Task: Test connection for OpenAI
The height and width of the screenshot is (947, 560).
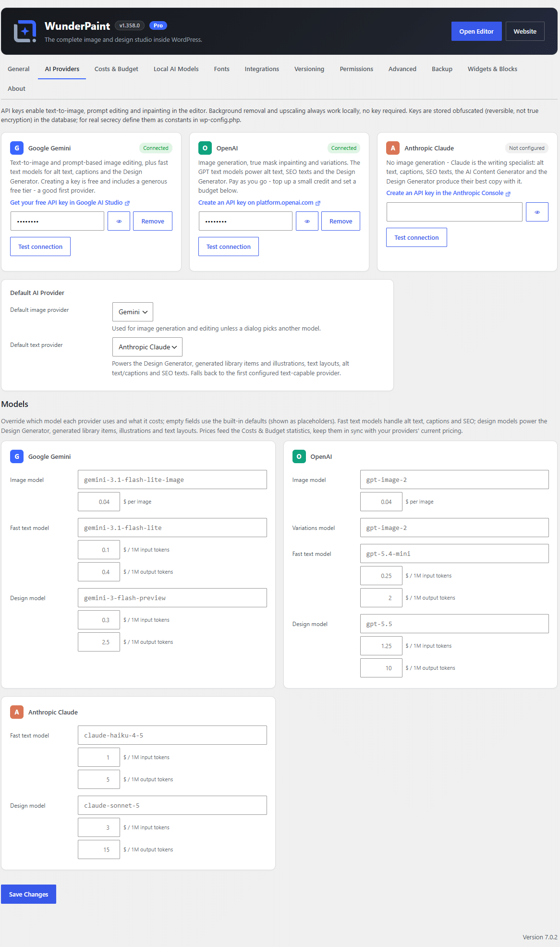Action: 229,246
